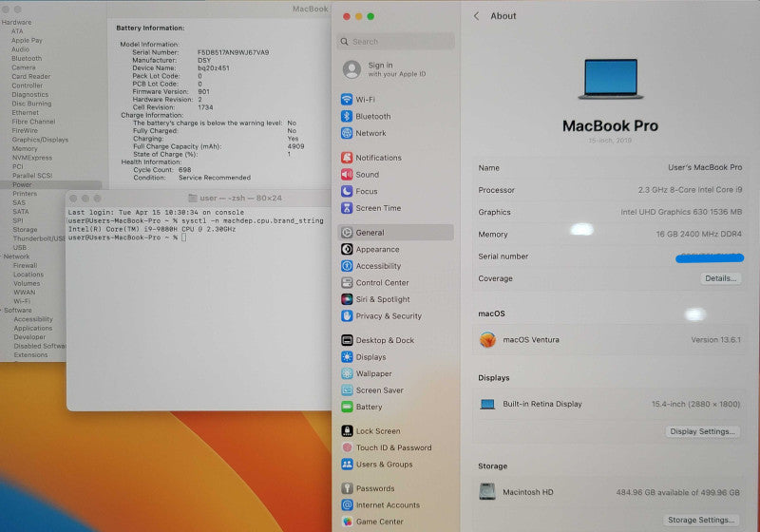Open Focus moon icon
This screenshot has width=760, height=532.
[347, 191]
